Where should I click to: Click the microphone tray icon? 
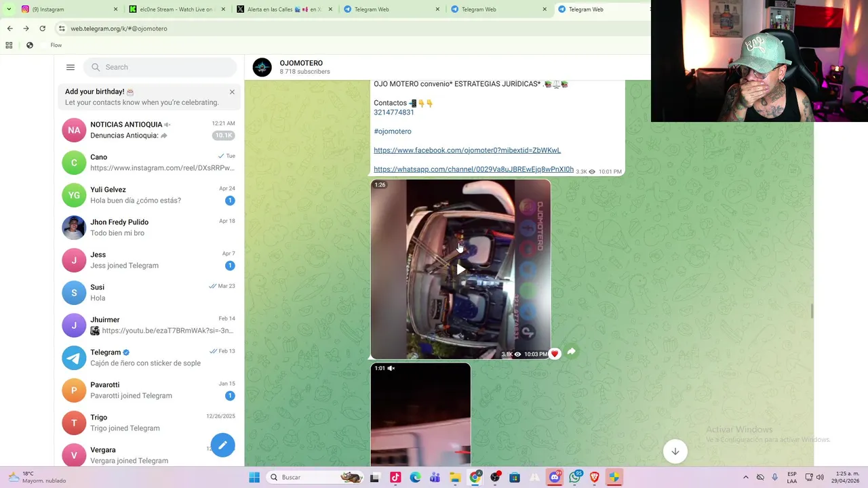774,477
